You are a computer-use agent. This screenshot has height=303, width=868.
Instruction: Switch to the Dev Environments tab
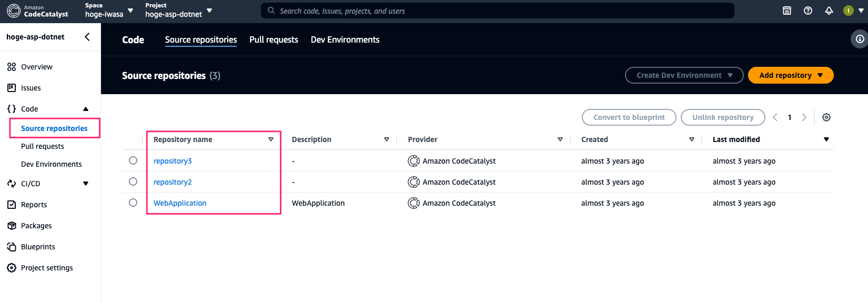pos(345,39)
